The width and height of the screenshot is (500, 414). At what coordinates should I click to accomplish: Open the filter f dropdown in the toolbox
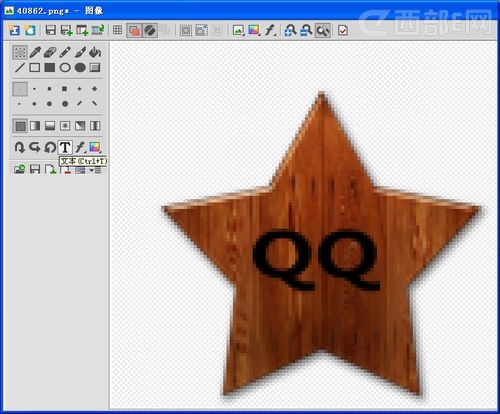coord(80,147)
